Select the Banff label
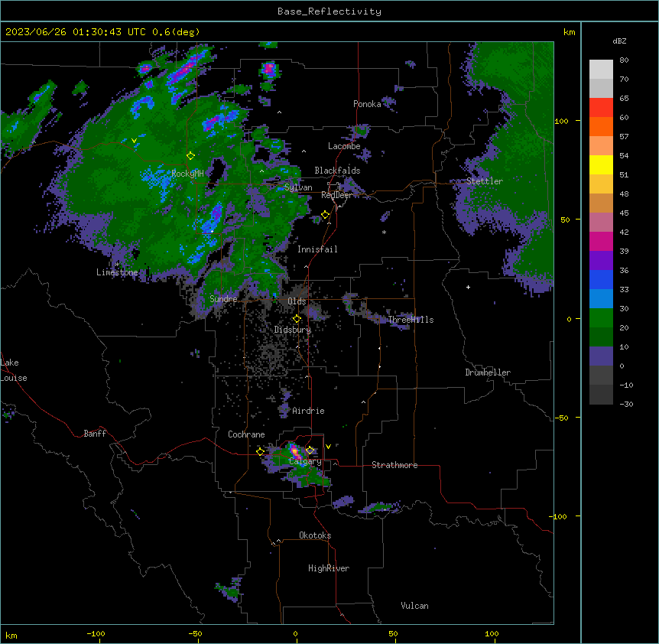This screenshot has height=644, width=659. pos(95,434)
